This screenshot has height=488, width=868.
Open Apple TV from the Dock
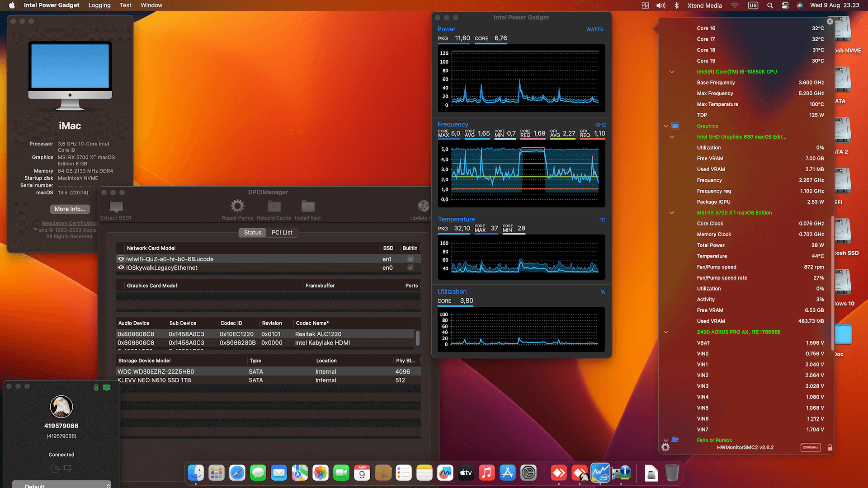click(x=466, y=473)
